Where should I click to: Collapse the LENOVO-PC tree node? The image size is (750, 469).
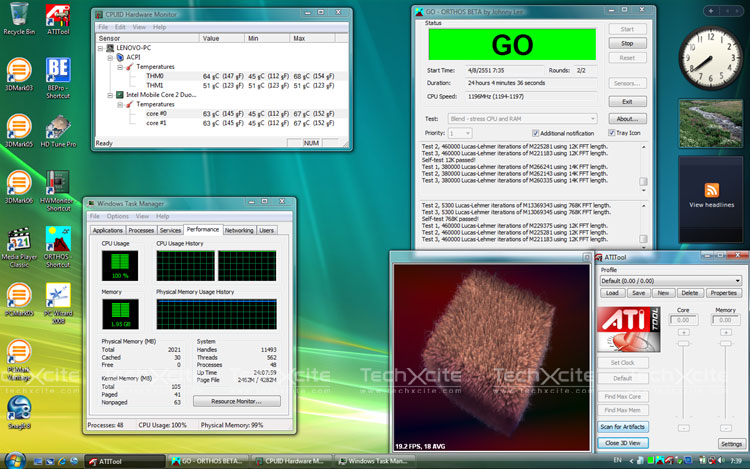click(x=100, y=48)
